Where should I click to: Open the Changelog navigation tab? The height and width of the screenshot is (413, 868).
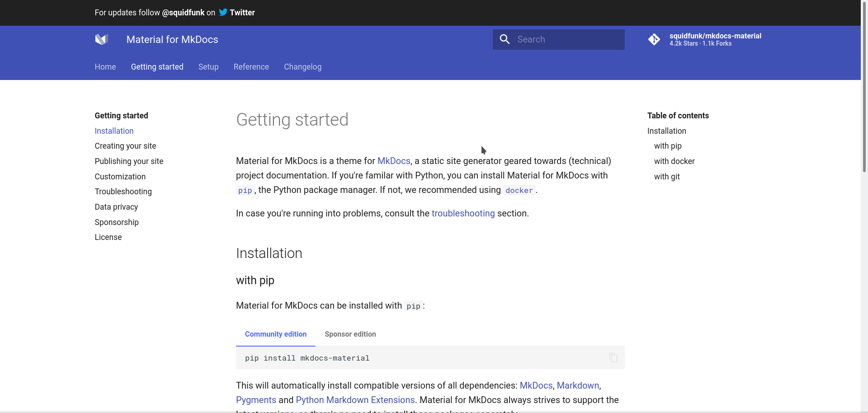click(302, 67)
